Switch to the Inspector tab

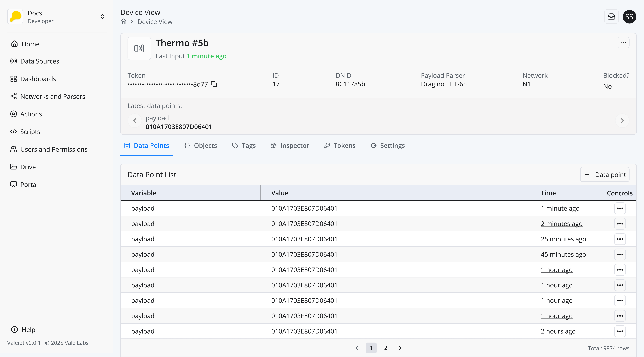pyautogui.click(x=290, y=146)
